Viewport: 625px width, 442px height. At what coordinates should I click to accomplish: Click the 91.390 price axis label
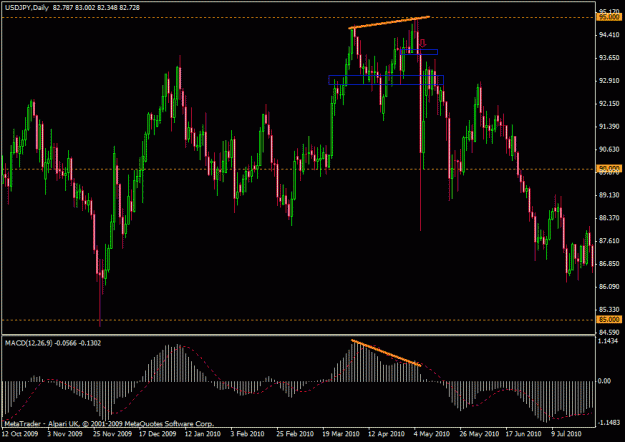609,126
